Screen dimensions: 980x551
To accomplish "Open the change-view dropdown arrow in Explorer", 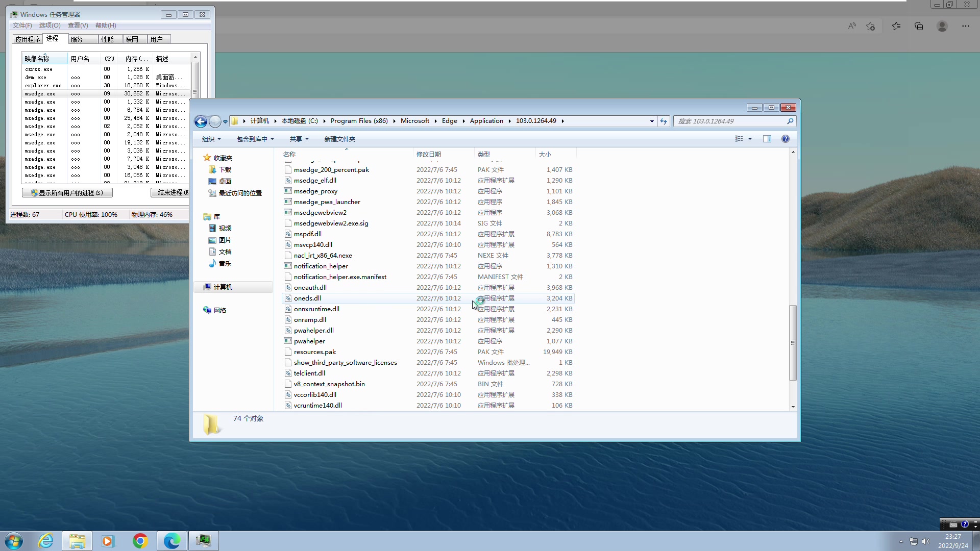I will pos(750,139).
